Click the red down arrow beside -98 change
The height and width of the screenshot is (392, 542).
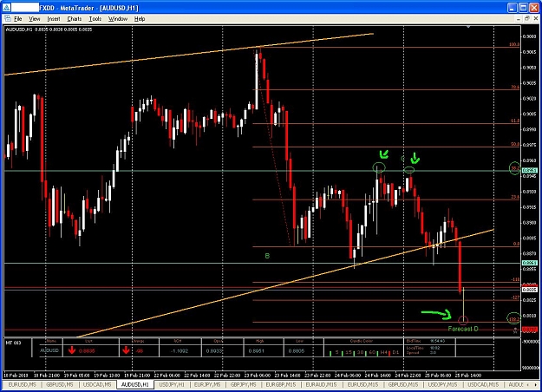[126, 350]
